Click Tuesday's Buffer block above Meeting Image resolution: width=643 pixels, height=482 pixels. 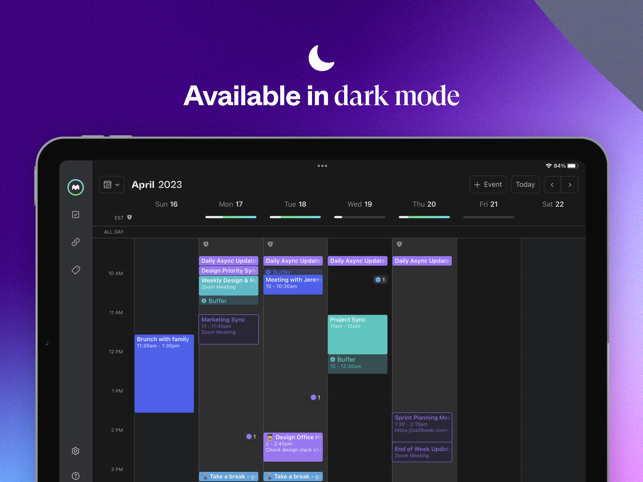click(293, 272)
